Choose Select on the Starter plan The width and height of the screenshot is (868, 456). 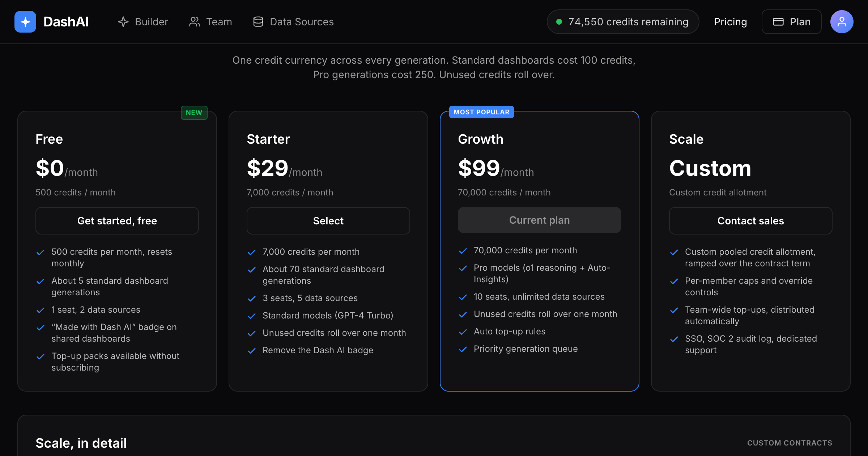(328, 221)
